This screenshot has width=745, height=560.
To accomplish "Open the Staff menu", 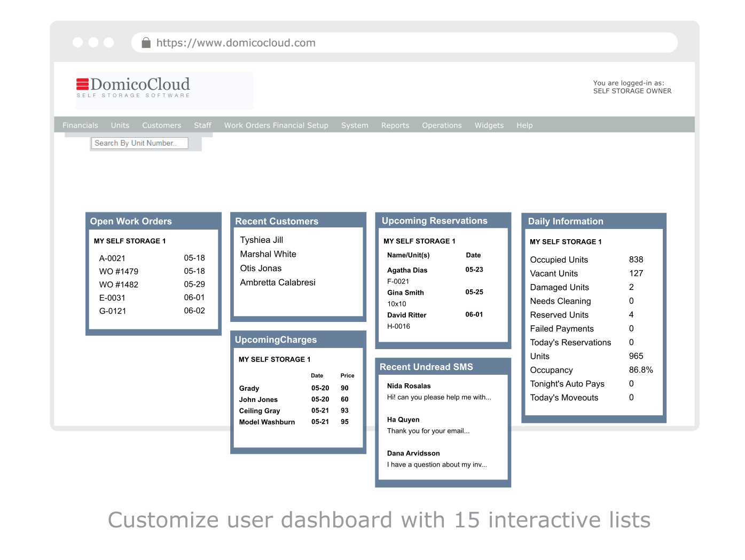I will 202,125.
